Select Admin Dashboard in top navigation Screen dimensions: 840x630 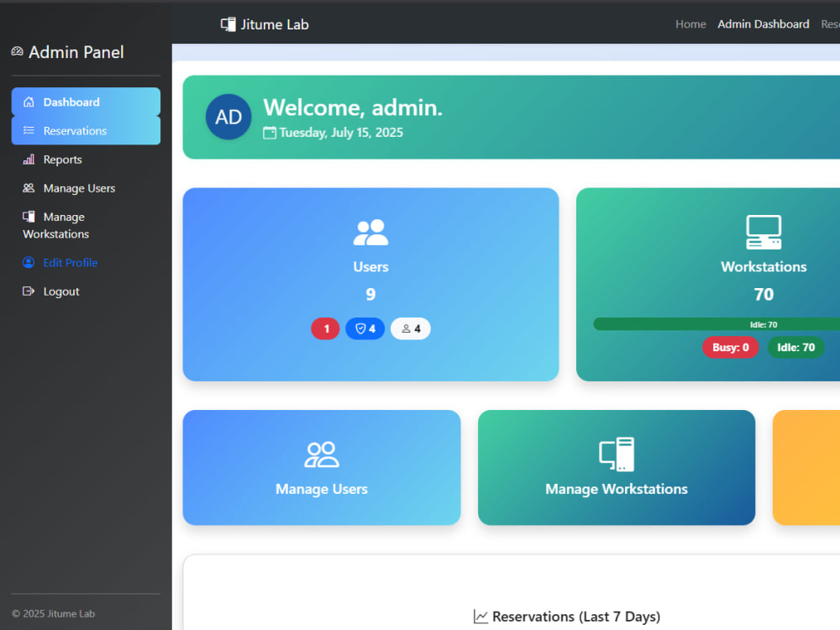tap(764, 24)
